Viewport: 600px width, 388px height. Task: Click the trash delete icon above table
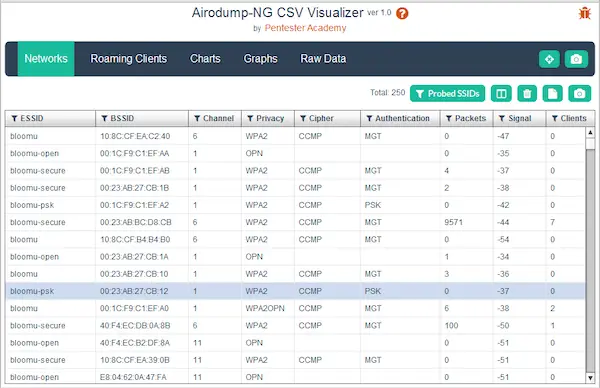(527, 94)
